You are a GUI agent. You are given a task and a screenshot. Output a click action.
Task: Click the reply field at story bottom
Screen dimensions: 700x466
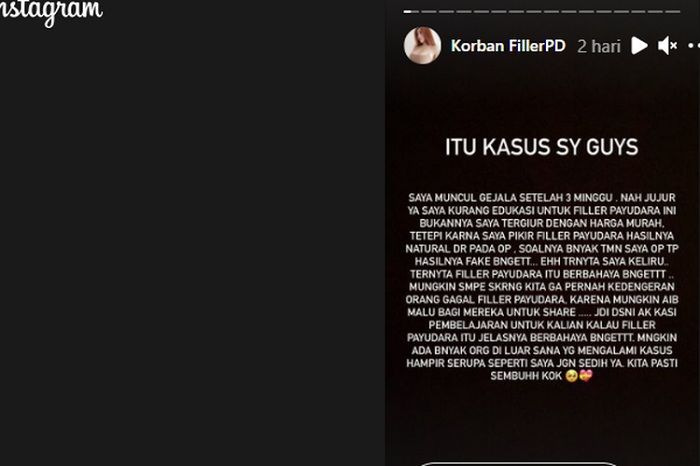[518, 464]
